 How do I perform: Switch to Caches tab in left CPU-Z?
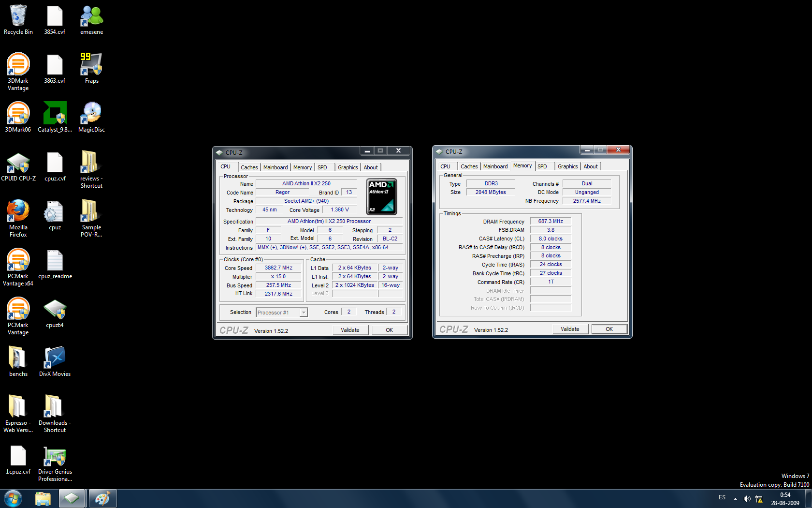(249, 167)
